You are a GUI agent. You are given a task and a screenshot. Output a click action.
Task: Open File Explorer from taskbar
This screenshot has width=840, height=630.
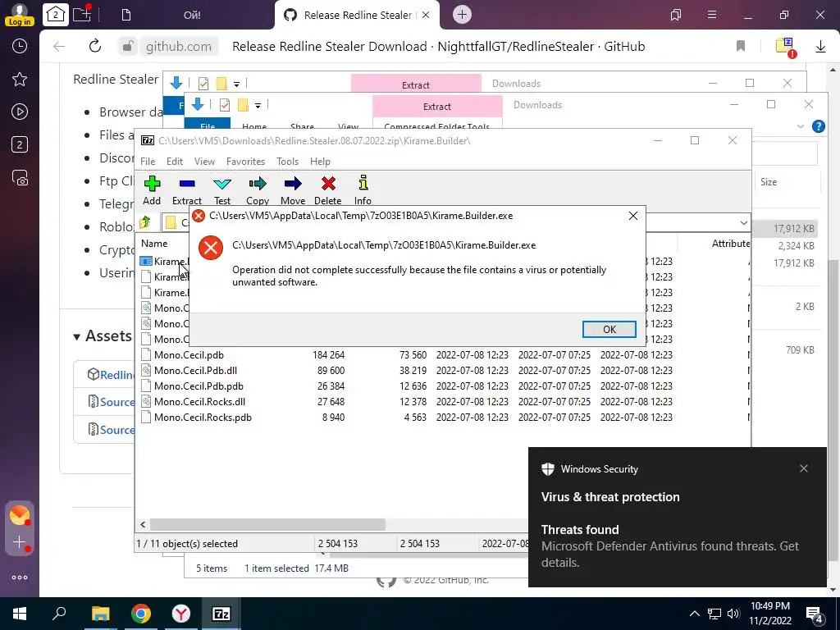(100, 614)
